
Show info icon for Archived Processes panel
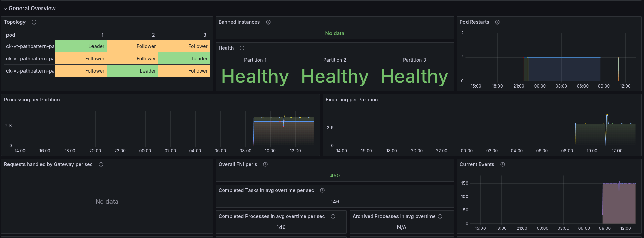point(440,216)
